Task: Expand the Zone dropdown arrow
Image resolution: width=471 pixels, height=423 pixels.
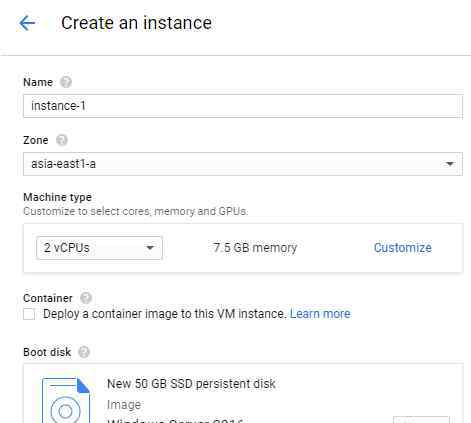Action: [450, 164]
